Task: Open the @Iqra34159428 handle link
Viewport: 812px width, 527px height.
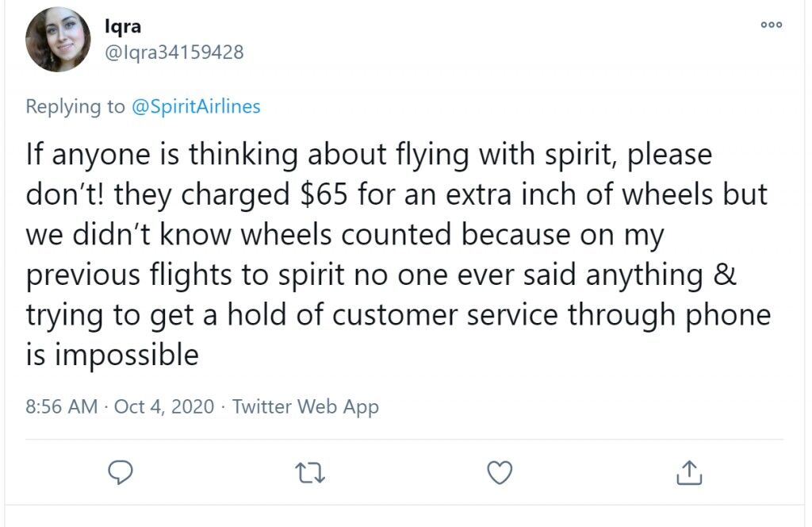Action: point(174,52)
